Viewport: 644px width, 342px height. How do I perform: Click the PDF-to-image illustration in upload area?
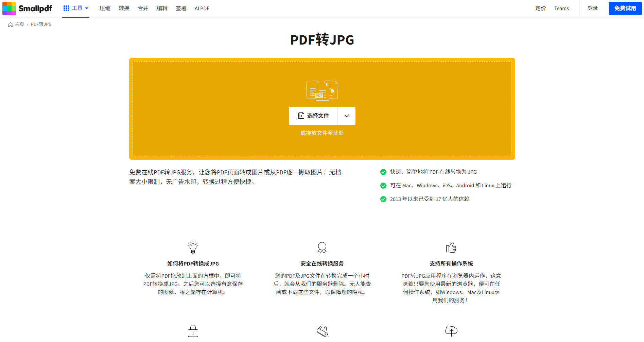point(322,90)
